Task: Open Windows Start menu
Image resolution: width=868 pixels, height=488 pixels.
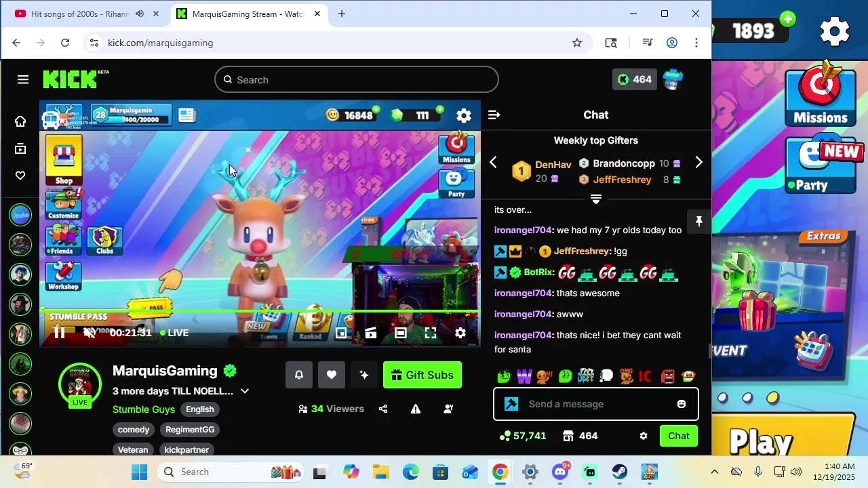Action: coord(140,472)
